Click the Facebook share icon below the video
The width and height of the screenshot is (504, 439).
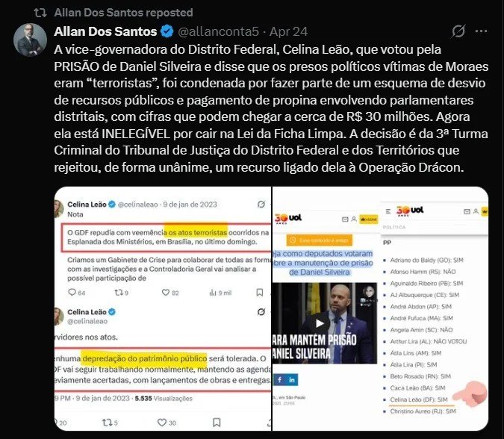pyautogui.click(x=280, y=379)
